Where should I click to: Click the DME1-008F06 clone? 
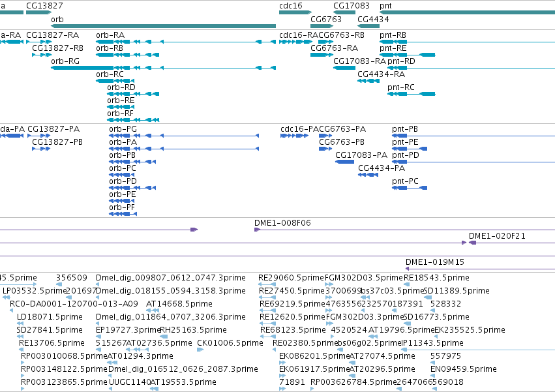pyautogui.click(x=282, y=222)
